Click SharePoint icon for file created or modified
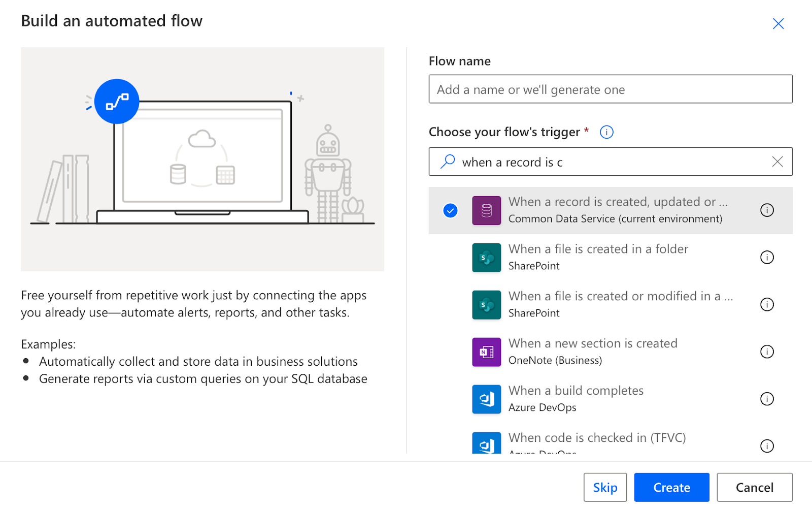 (x=486, y=305)
